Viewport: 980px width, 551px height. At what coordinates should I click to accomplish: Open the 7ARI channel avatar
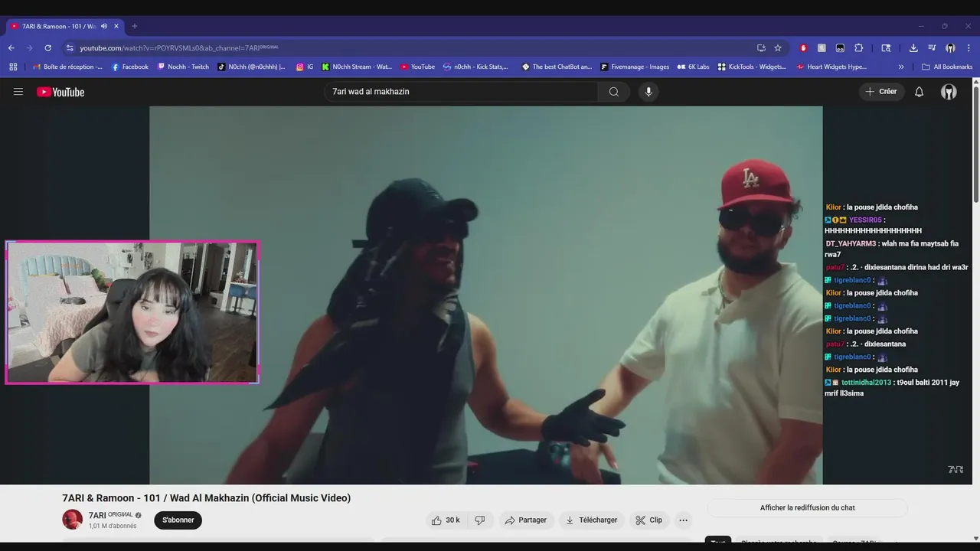tap(72, 520)
